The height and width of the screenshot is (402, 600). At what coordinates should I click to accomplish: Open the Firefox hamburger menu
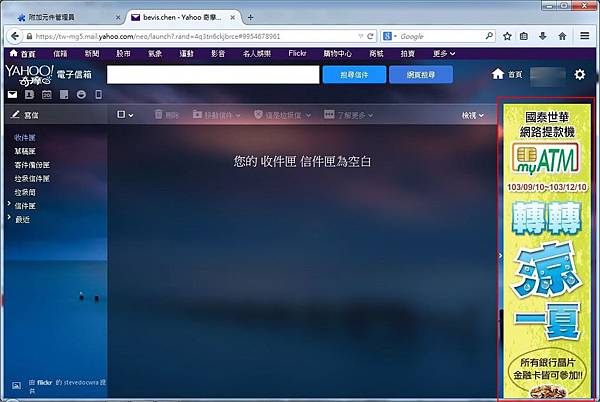click(584, 36)
